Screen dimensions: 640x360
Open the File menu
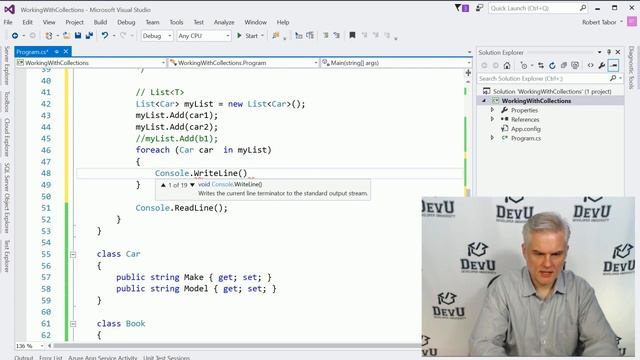tap(8, 22)
